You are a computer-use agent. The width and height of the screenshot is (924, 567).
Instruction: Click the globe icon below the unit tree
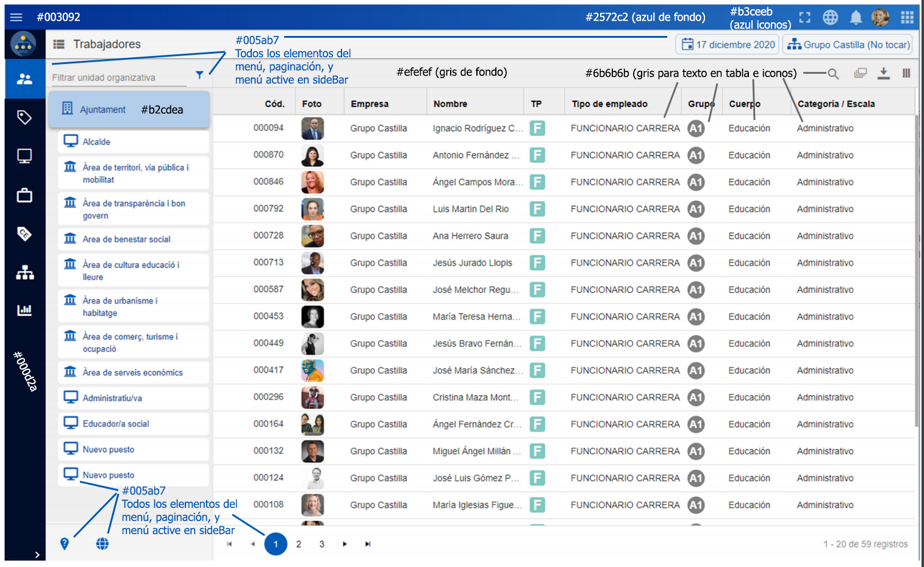pyautogui.click(x=102, y=543)
